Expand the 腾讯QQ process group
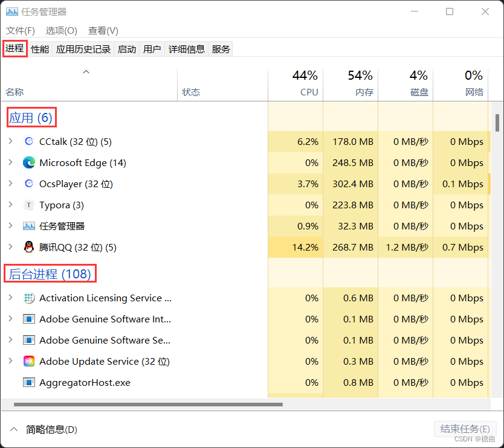The height and width of the screenshot is (448, 504). pos(11,246)
